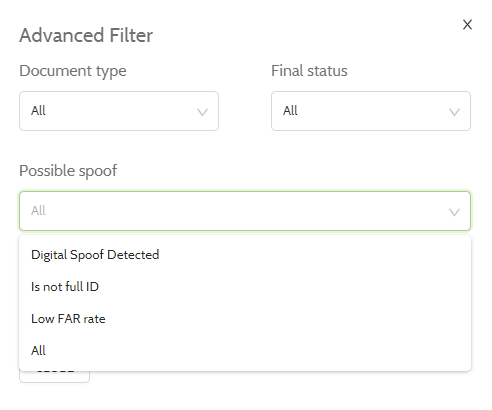Select Digital Spoof Detected option
The width and height of the screenshot is (492, 410).
point(245,255)
